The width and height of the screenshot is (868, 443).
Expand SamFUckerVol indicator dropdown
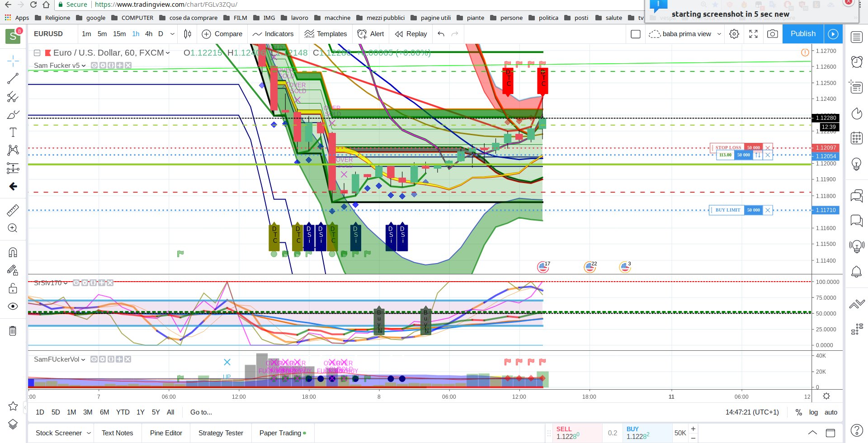(83, 359)
